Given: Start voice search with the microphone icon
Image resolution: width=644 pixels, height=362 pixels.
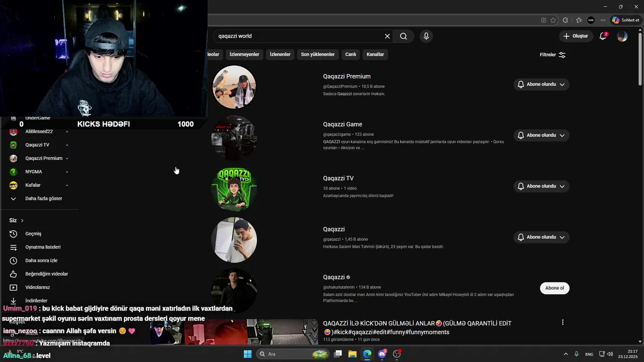Looking at the screenshot, I should click(426, 36).
